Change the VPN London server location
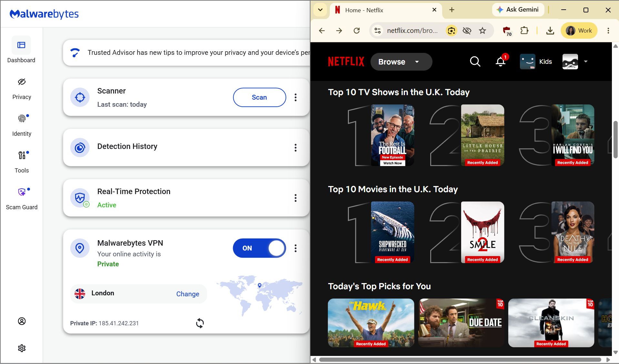 (x=188, y=294)
